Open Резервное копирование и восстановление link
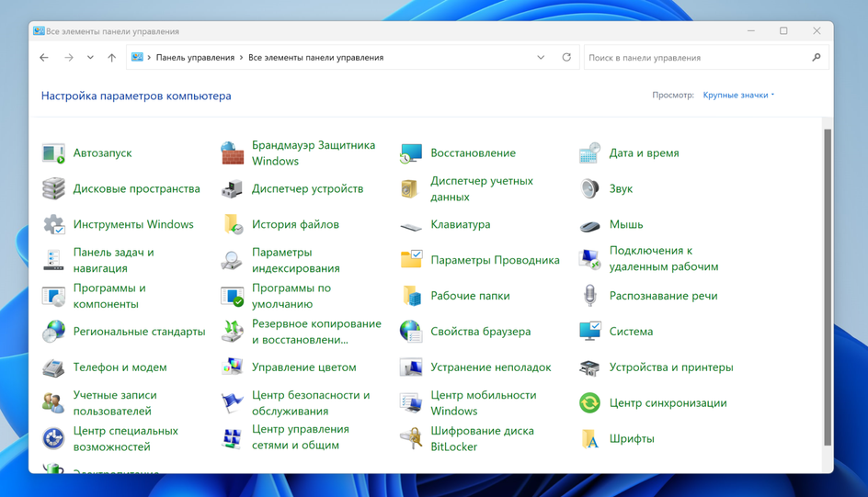Viewport: 868px width, 497px height. pos(316,332)
